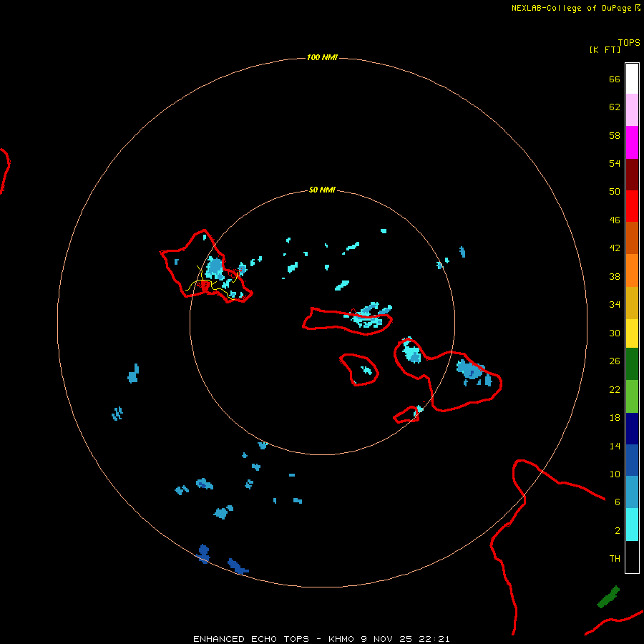Click the yellow 34 kft legend swatch
644x644 pixels.
(x=632, y=333)
